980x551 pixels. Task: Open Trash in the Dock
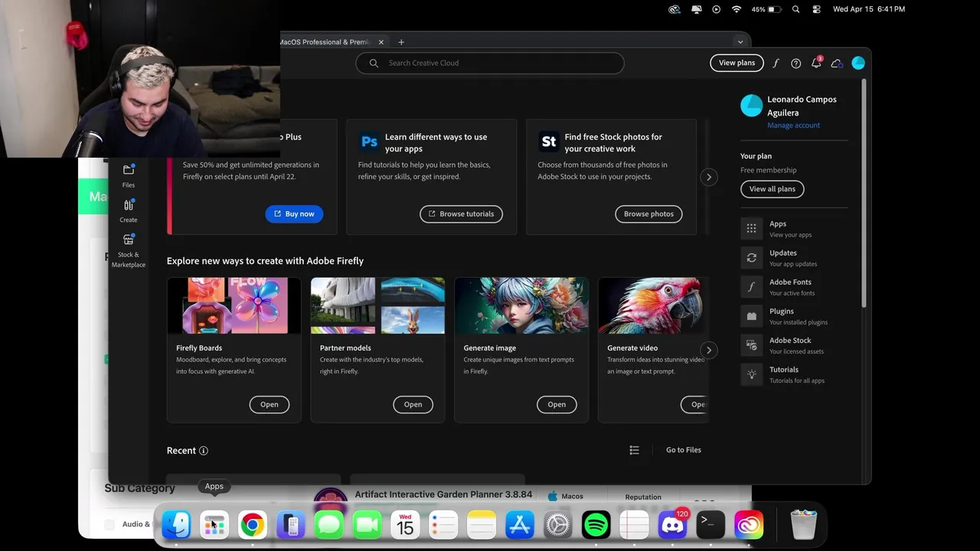[804, 525]
